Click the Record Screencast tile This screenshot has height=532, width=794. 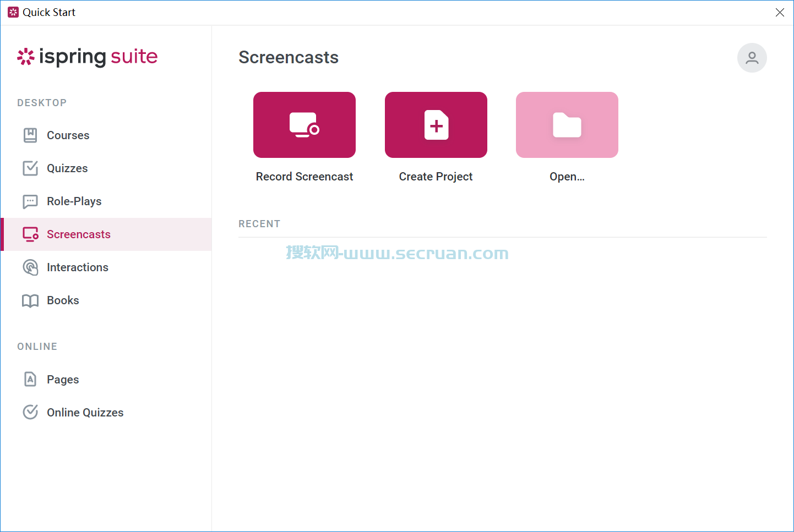[304, 125]
